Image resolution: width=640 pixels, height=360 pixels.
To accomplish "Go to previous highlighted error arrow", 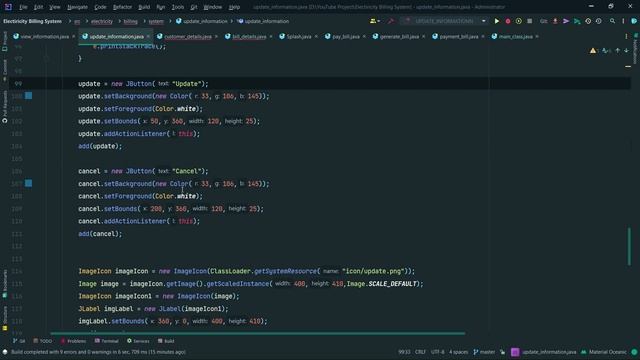I will pos(618,51).
